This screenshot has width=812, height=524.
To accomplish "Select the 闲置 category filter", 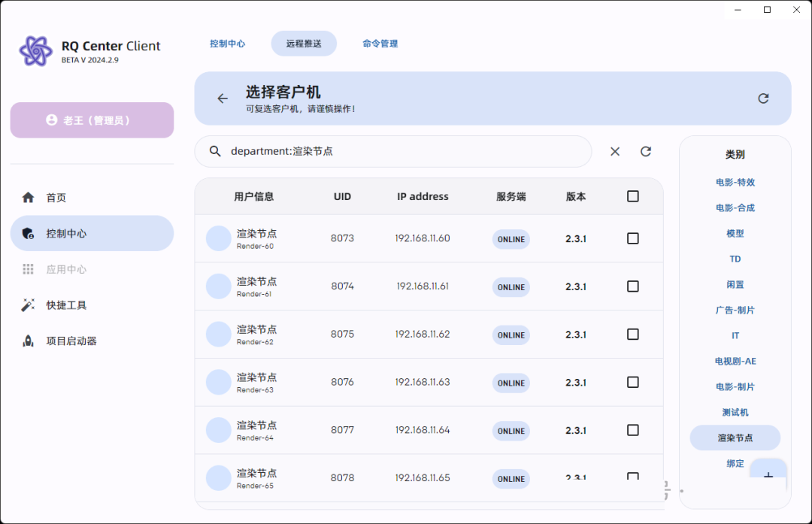I will pyautogui.click(x=735, y=285).
